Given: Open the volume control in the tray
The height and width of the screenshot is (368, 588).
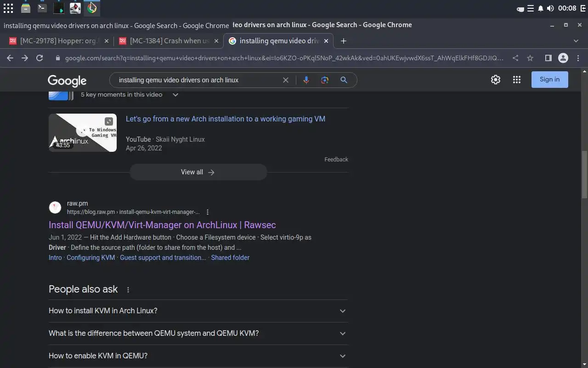Looking at the screenshot, I should (550, 8).
